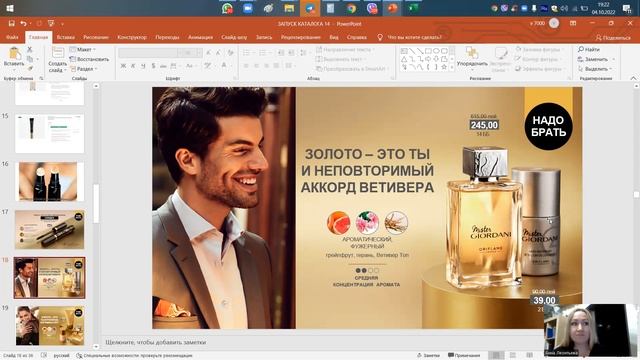Image resolution: width=640 pixels, height=360 pixels.
Task: Switch to reading view icon
Action: [x=529, y=356]
